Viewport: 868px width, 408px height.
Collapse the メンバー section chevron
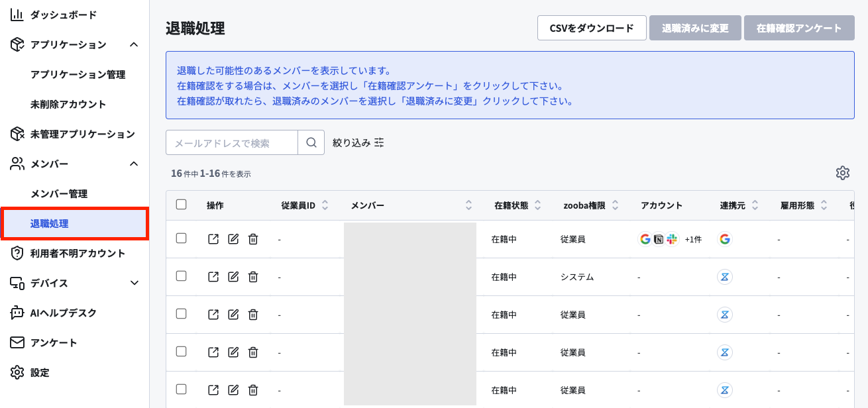coord(134,164)
